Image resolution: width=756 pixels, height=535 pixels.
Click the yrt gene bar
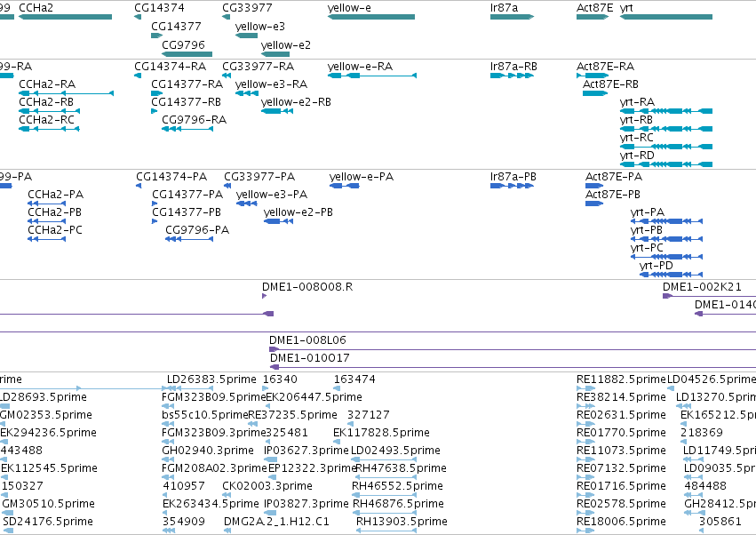click(x=666, y=17)
